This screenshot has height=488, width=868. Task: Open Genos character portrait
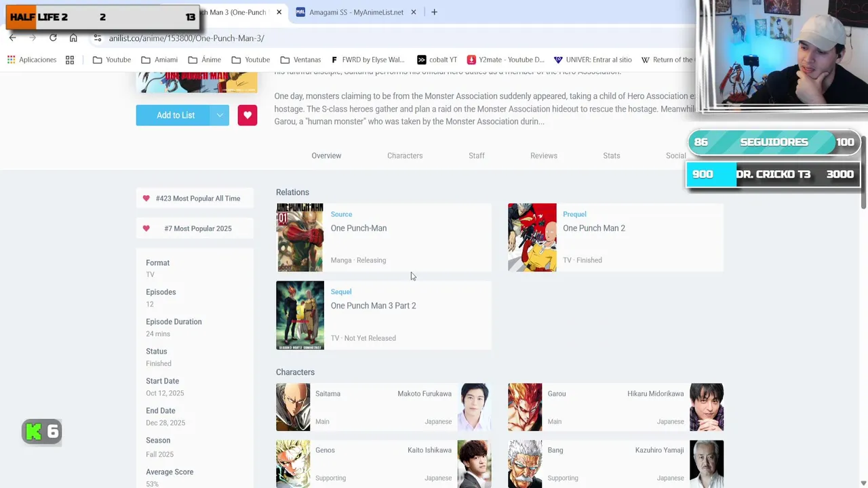tap(293, 464)
